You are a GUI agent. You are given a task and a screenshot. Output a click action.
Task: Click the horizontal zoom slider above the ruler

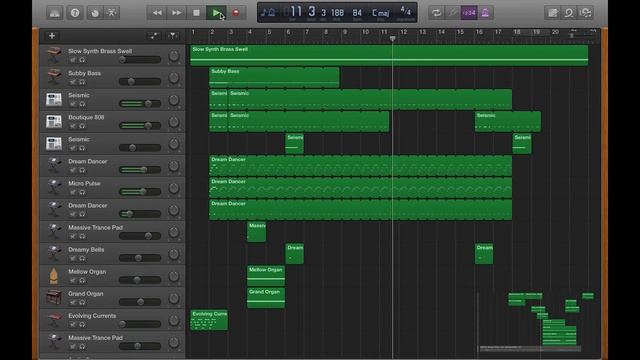pyautogui.click(x=582, y=36)
